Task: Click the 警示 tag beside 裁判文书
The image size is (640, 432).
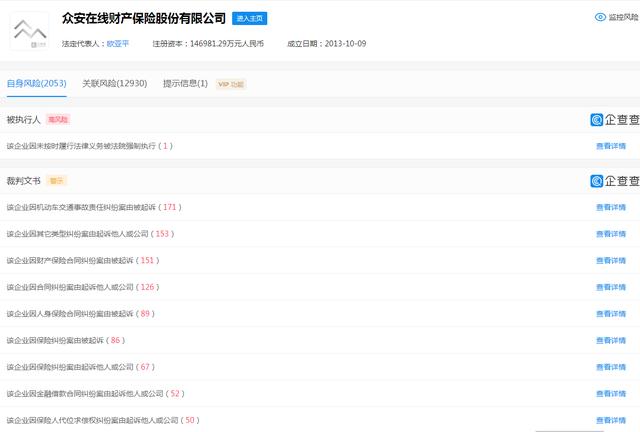Action: [57, 181]
